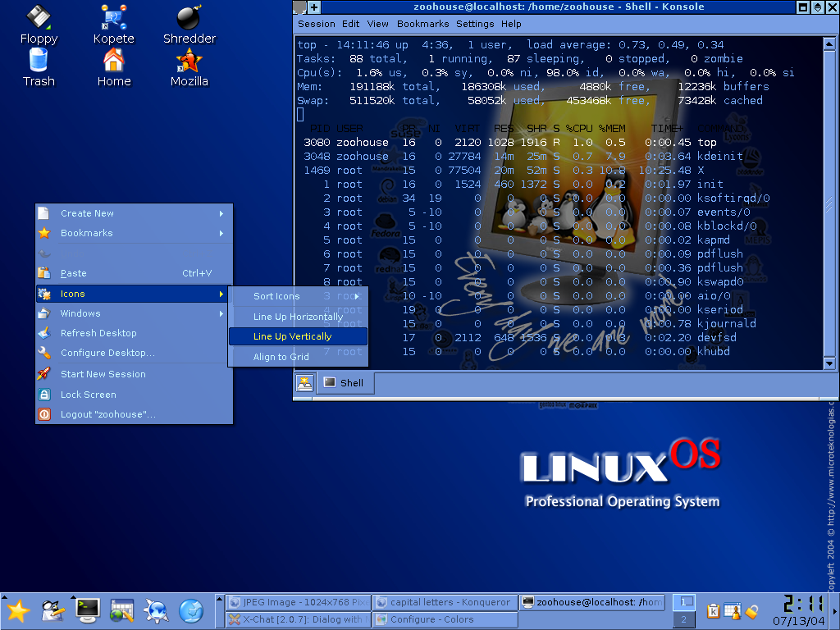Click the Bookmarks star icon in context menu
Image resolution: width=840 pixels, height=630 pixels.
[44, 233]
